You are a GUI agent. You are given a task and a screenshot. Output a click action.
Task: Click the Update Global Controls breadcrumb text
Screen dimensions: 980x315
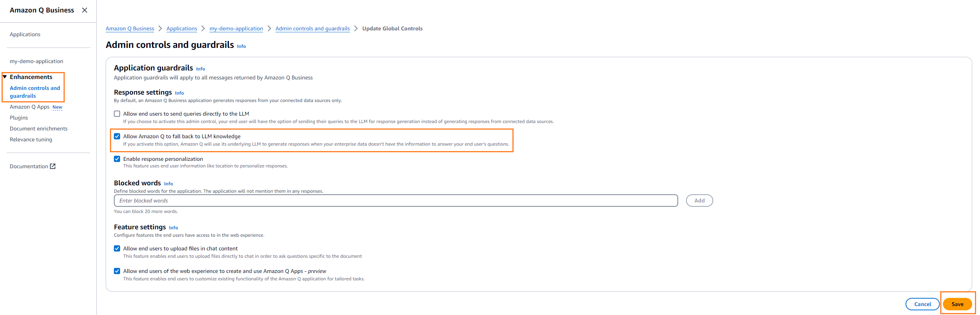pyautogui.click(x=392, y=28)
